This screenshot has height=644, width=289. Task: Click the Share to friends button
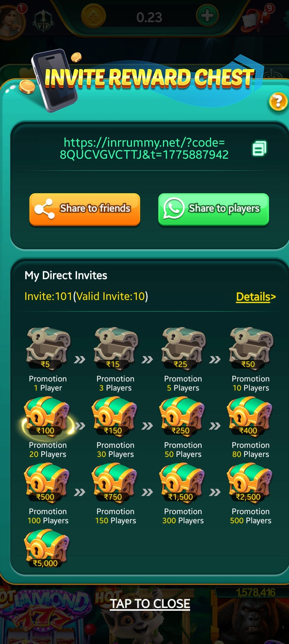click(x=85, y=209)
